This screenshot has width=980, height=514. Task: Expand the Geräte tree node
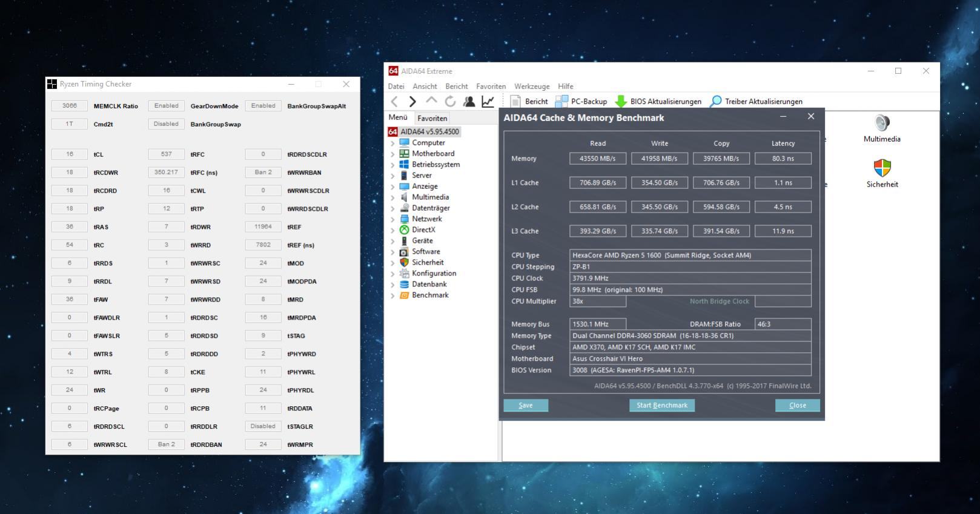[392, 242]
